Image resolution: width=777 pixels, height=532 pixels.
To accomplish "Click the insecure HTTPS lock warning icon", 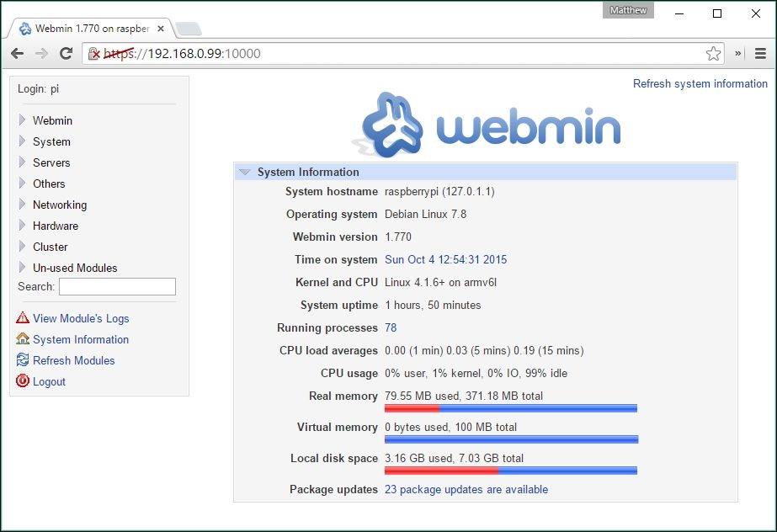I will coord(93,54).
